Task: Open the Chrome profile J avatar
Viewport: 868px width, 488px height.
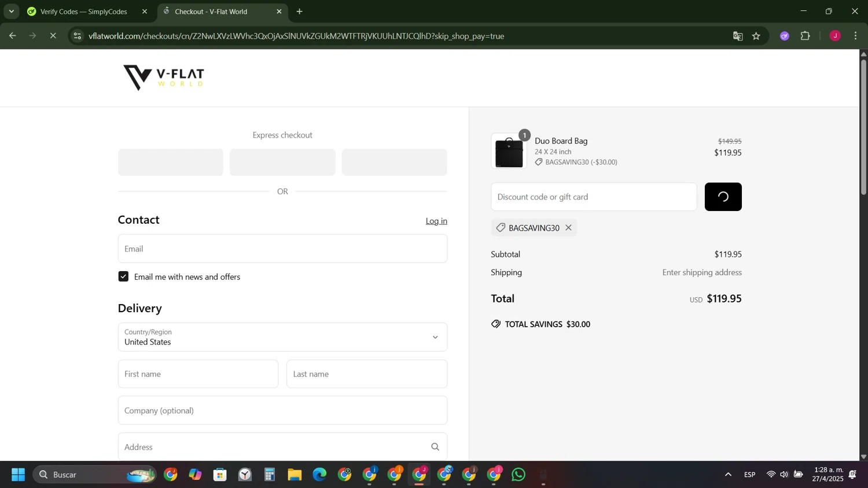Action: point(835,36)
